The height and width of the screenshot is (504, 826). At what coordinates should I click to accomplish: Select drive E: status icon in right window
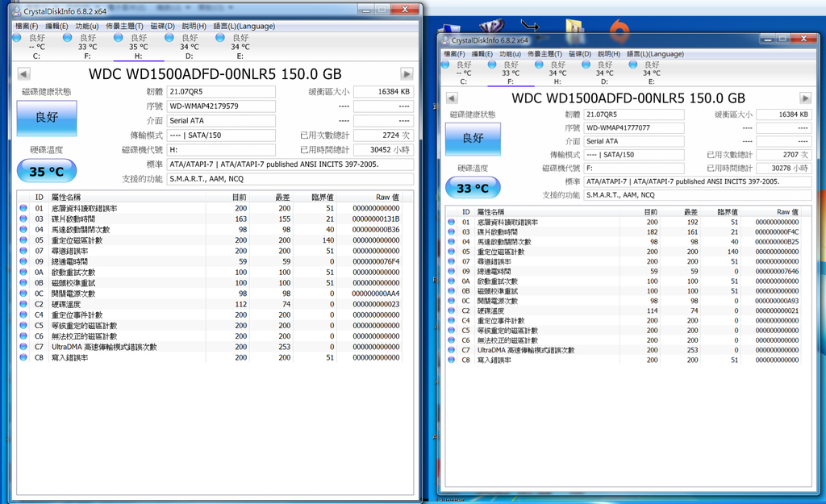pyautogui.click(x=633, y=65)
